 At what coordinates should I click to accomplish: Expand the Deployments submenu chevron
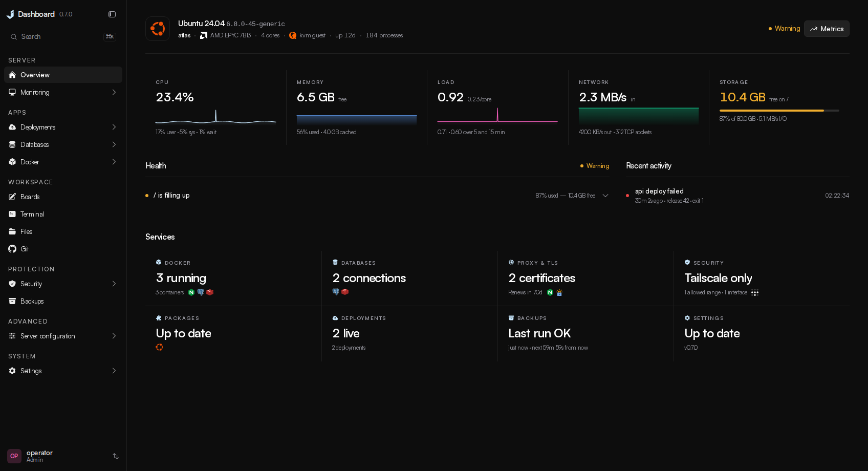[114, 127]
